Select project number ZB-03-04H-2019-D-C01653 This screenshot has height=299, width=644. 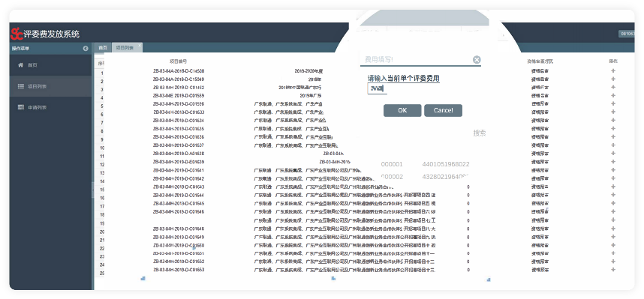click(178, 270)
